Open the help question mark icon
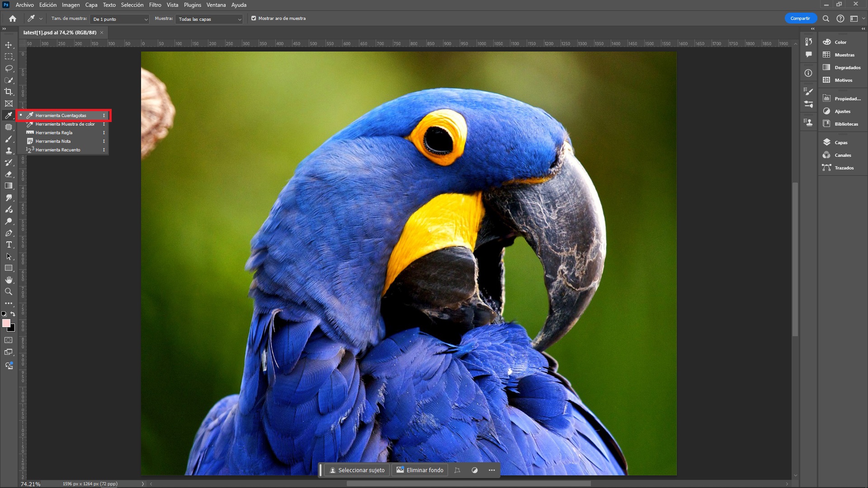The image size is (868, 488). (840, 19)
